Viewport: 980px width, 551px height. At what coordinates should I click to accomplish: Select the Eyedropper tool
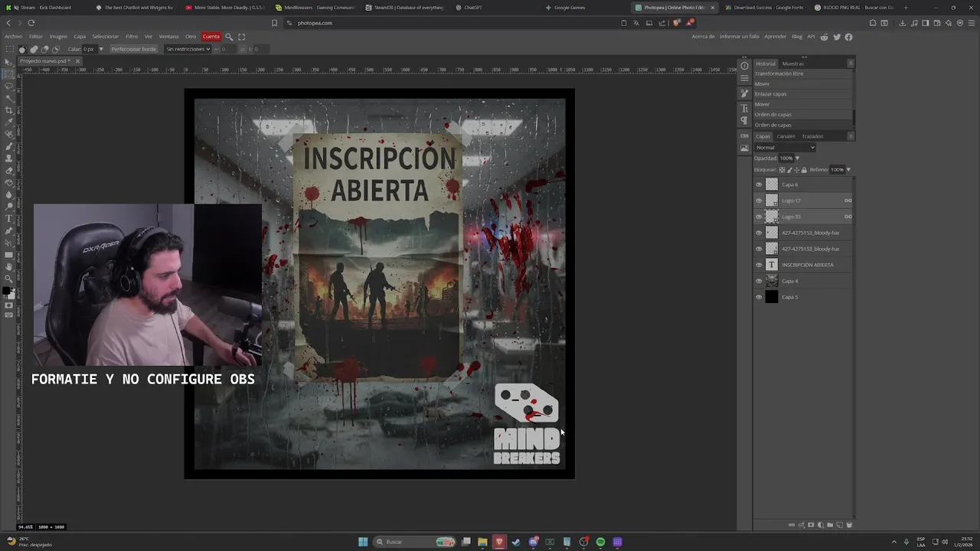(x=9, y=122)
